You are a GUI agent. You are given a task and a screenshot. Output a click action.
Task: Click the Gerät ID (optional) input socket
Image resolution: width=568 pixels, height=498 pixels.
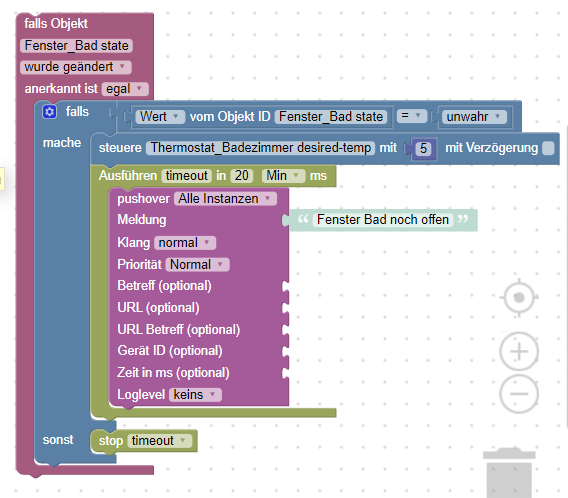(285, 351)
